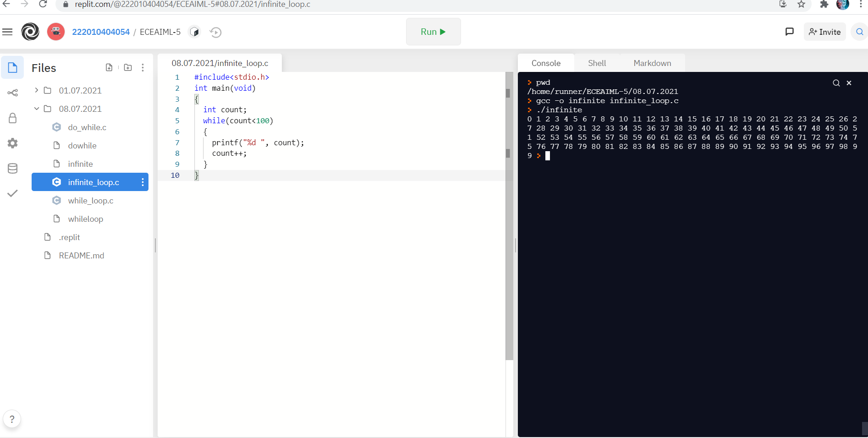Create a new folder in Files panel

pos(128,67)
